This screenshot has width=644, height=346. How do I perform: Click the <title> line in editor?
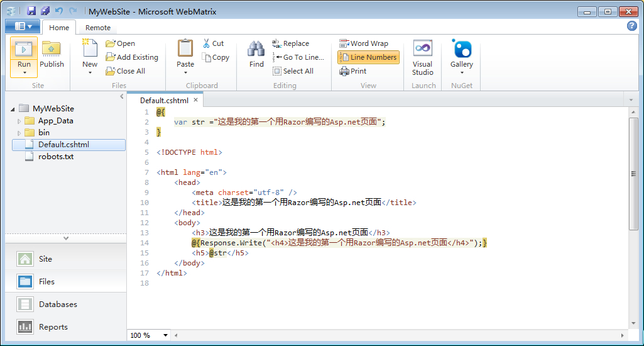click(304, 203)
